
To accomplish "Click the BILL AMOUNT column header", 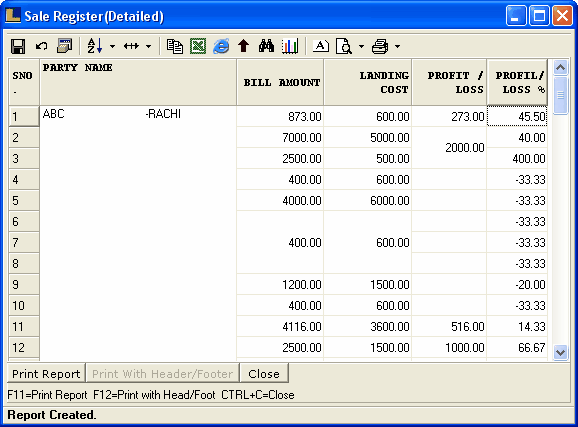I will (280, 82).
